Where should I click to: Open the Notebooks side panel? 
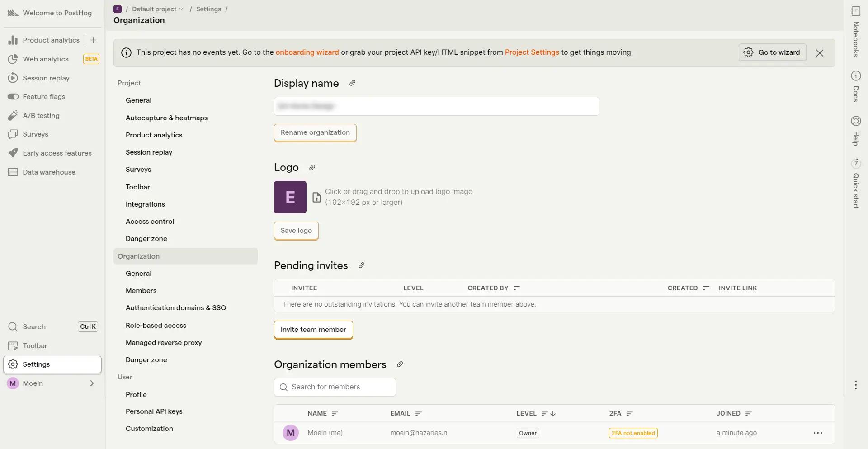(x=856, y=31)
